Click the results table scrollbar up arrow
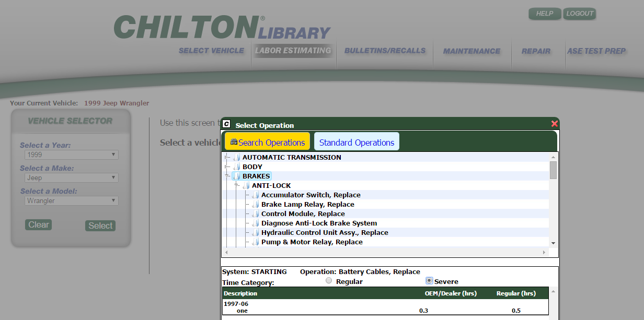The height and width of the screenshot is (320, 644). (x=554, y=291)
